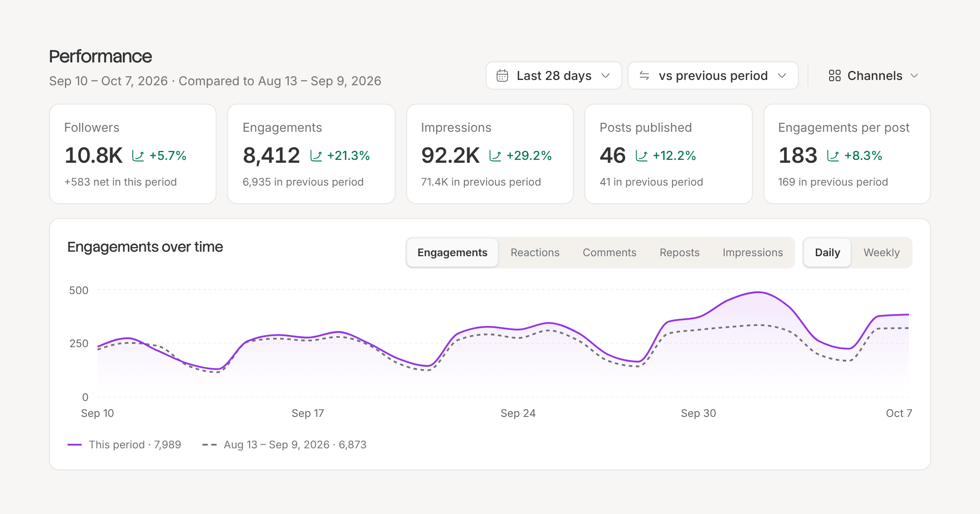Toggle the This period legend series
The width and height of the screenshot is (980, 514).
point(124,445)
